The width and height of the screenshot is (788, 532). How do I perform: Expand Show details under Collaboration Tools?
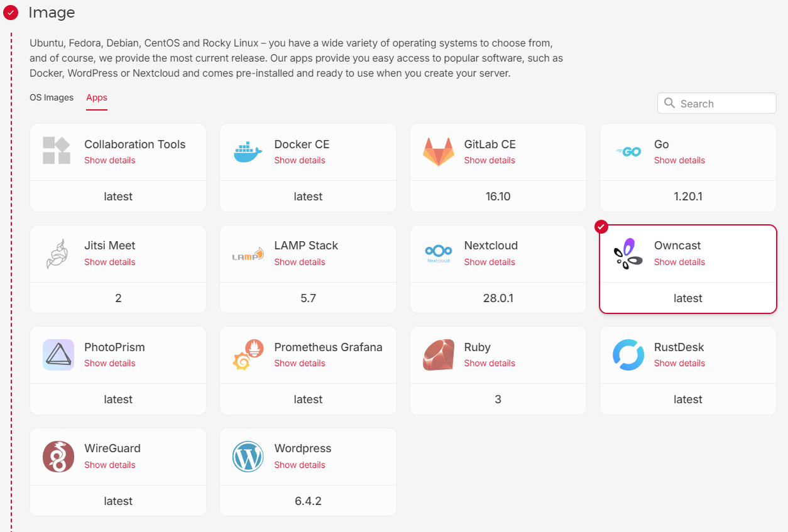click(110, 160)
